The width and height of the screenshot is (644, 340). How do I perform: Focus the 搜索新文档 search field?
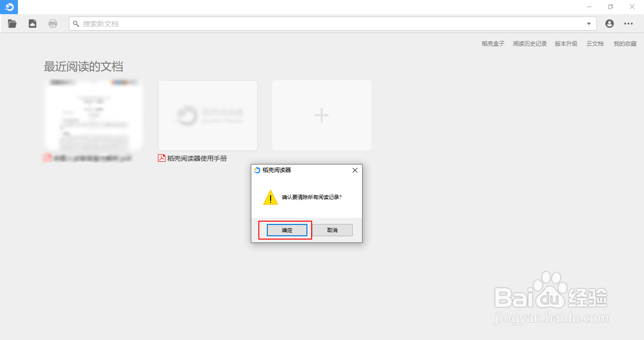pyautogui.click(x=333, y=24)
